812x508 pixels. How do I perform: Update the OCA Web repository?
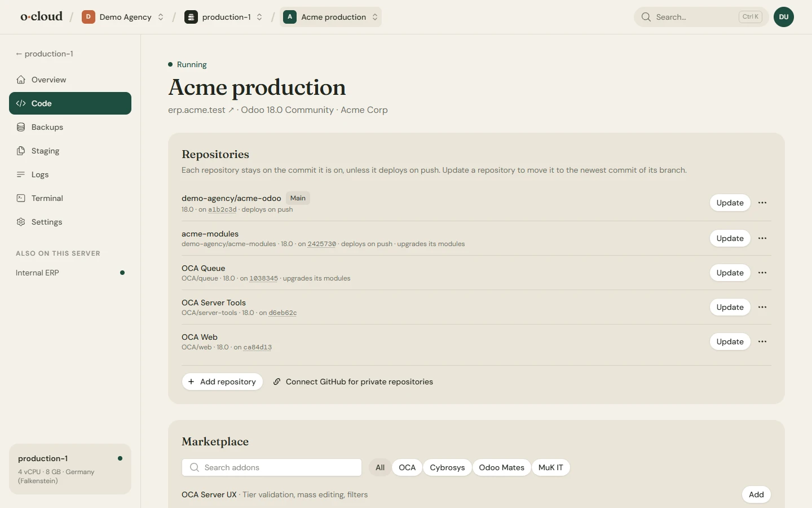click(x=730, y=341)
